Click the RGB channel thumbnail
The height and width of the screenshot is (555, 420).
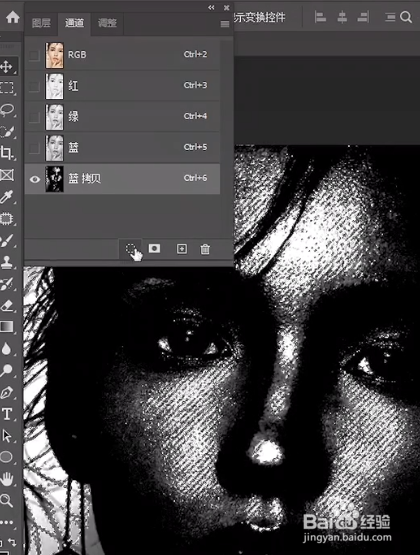coord(54,55)
